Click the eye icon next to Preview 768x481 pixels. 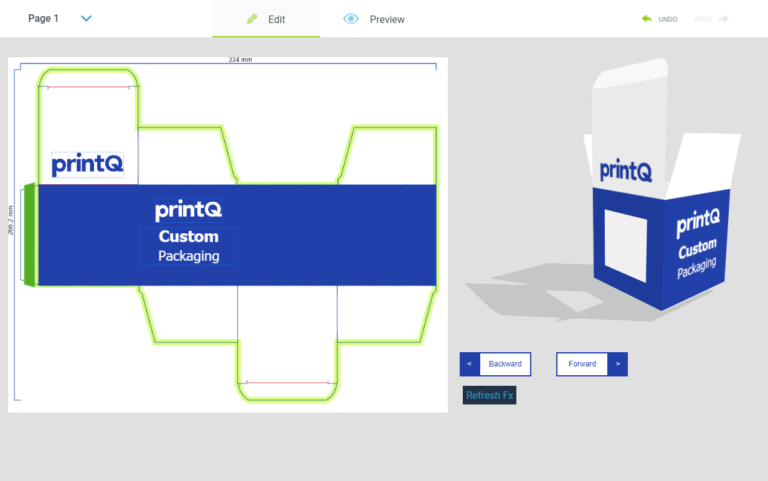(351, 19)
